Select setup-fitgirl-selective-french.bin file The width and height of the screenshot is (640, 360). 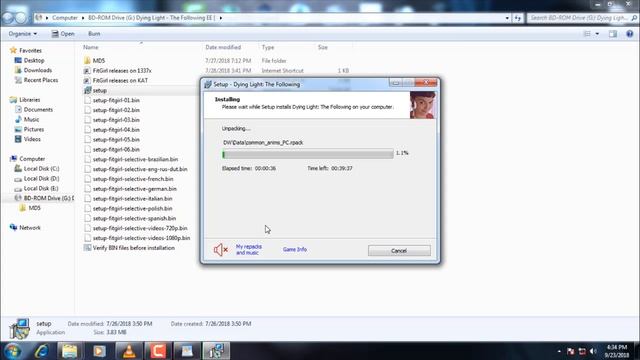[x=133, y=179]
